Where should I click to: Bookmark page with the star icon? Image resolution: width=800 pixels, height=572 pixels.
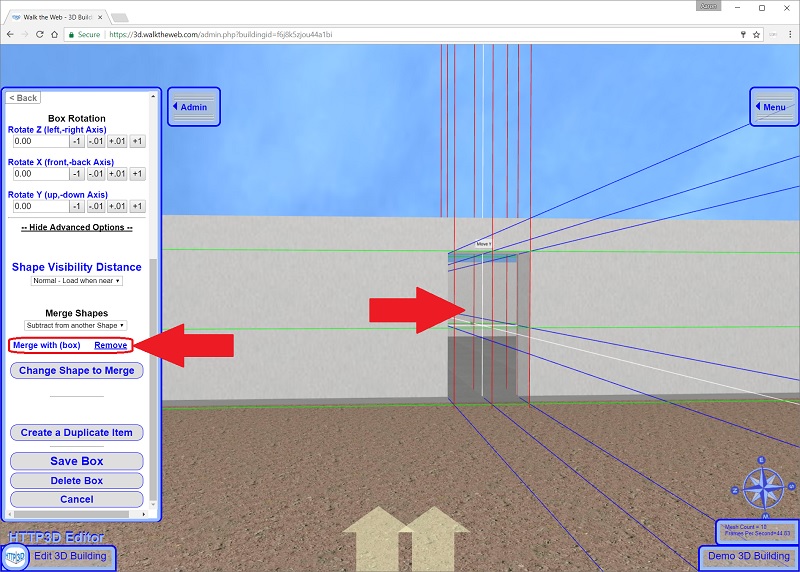(756, 34)
